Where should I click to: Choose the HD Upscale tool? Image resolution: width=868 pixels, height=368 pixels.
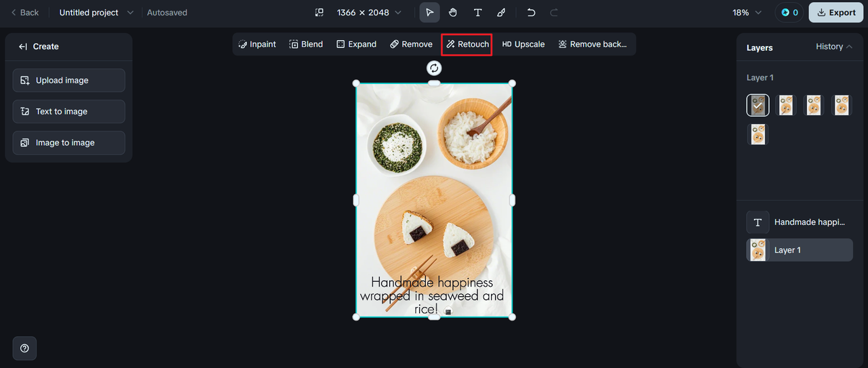tap(523, 44)
